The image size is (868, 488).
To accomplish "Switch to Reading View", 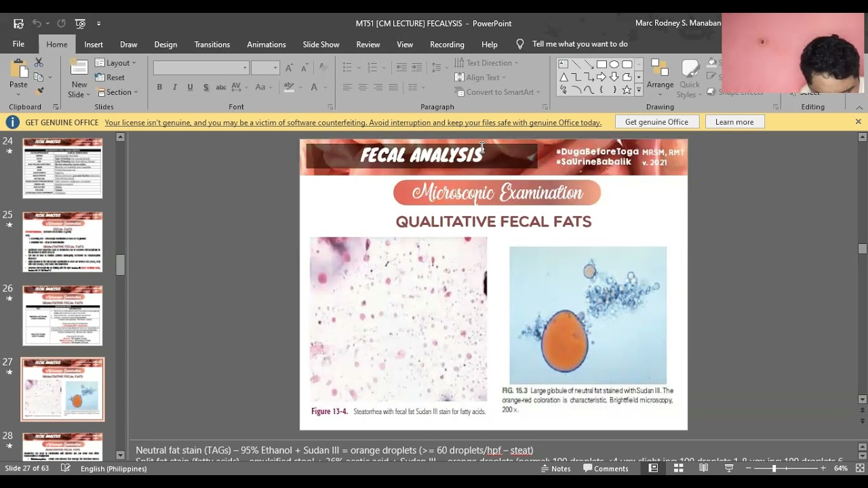I will point(704,468).
